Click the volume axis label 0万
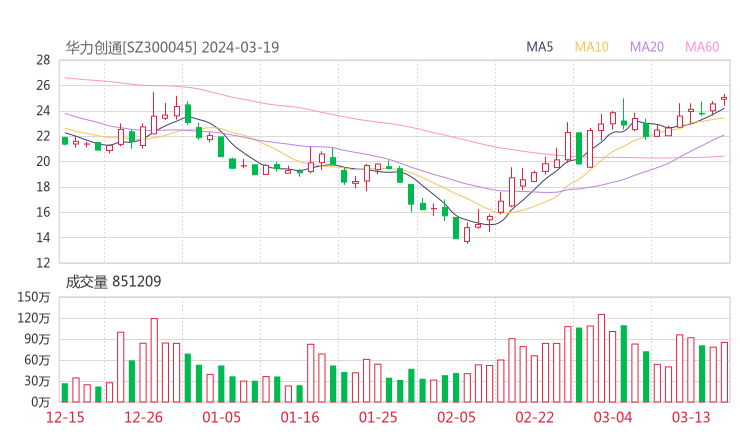The image size is (740, 440). click(x=40, y=402)
